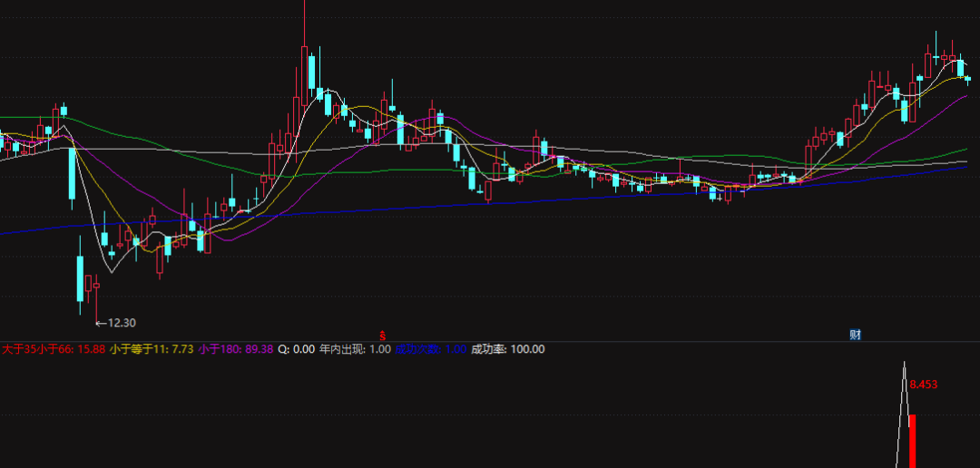
Task: Select the red 大于35小于66 indicator label
Action: pyautogui.click(x=54, y=349)
